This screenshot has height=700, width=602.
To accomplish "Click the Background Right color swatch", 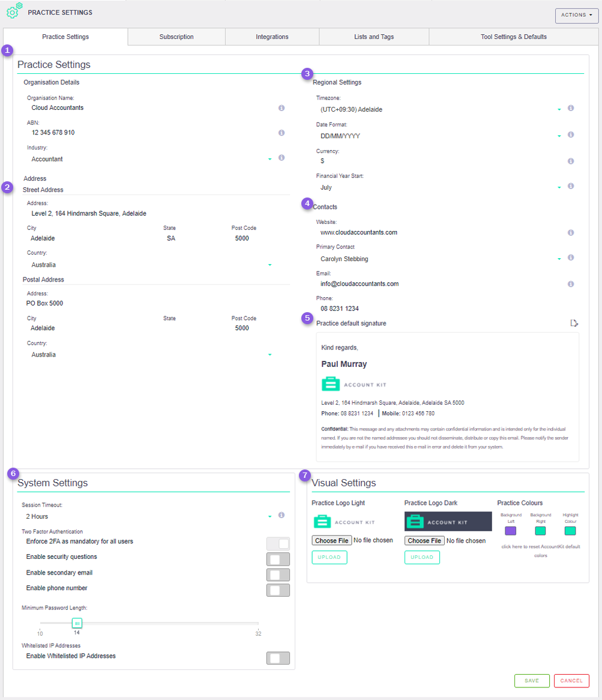I will coord(540,531).
